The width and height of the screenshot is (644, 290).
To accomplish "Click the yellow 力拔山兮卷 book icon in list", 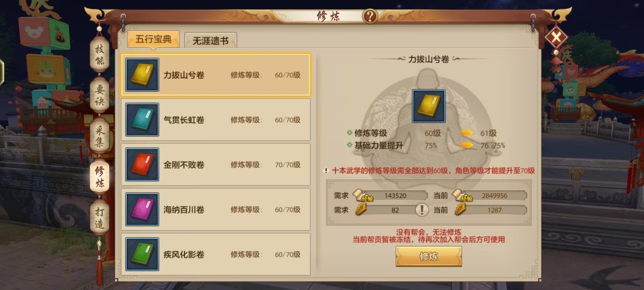I will [142, 75].
